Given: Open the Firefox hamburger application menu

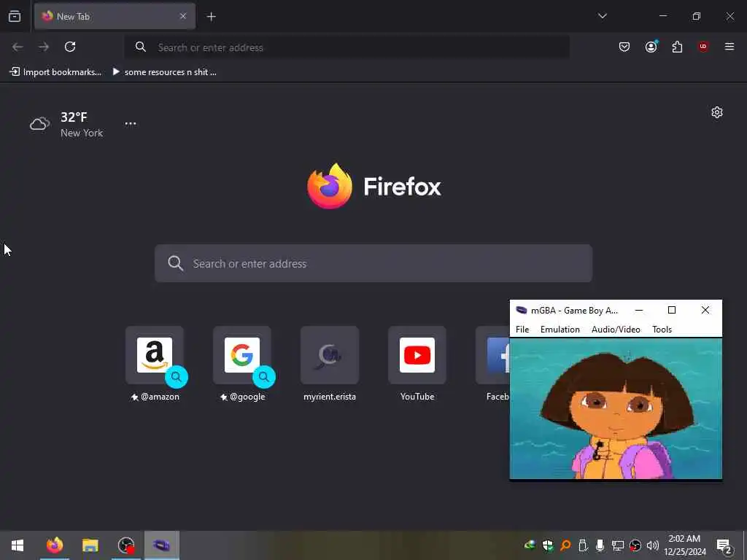Looking at the screenshot, I should coord(729,47).
